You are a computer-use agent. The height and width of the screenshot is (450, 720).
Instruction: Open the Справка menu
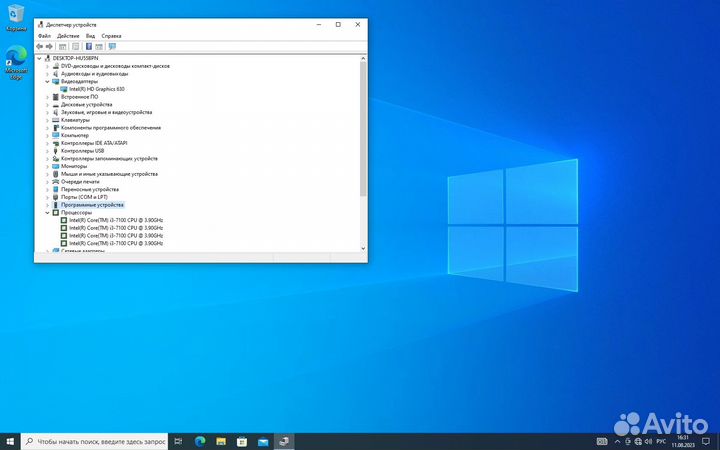point(111,35)
